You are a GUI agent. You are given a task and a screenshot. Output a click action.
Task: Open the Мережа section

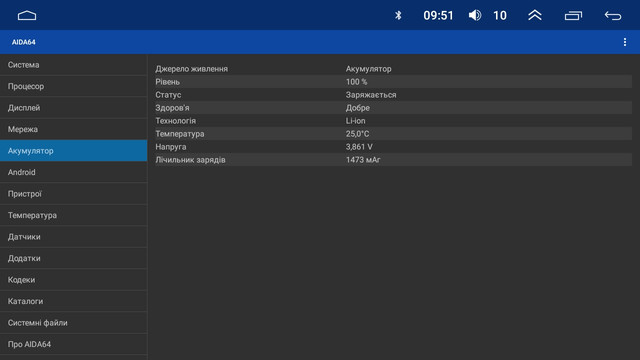(x=73, y=129)
